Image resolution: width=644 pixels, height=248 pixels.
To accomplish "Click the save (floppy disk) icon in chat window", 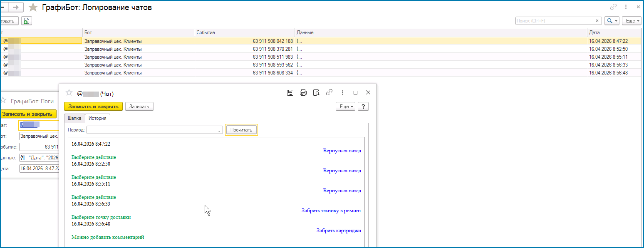I will click(290, 93).
